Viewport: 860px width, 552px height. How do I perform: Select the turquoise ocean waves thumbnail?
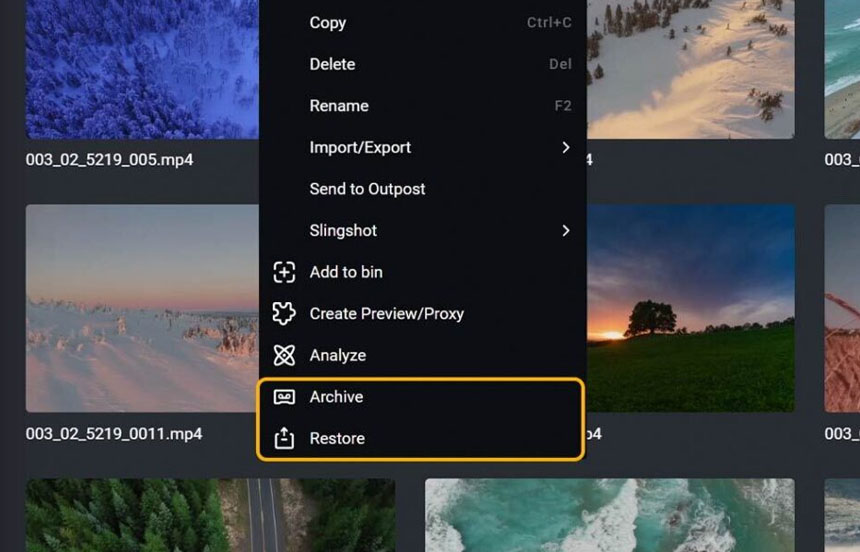pyautogui.click(x=609, y=515)
